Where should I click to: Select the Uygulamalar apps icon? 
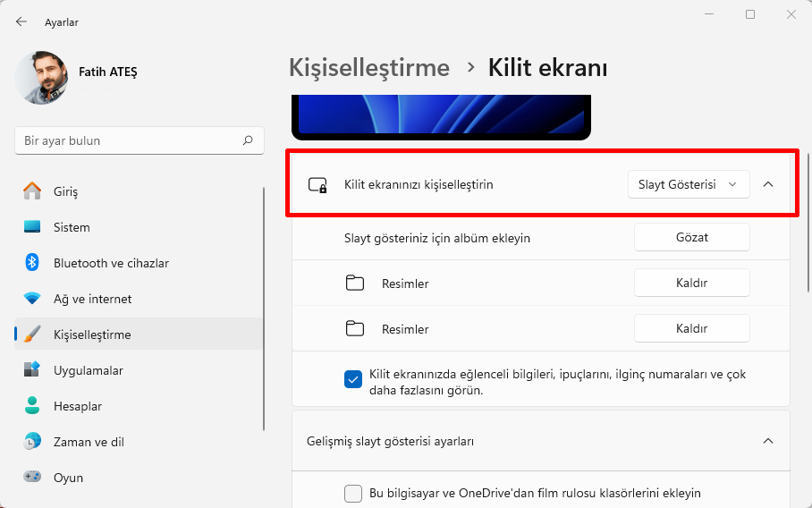pos(32,369)
